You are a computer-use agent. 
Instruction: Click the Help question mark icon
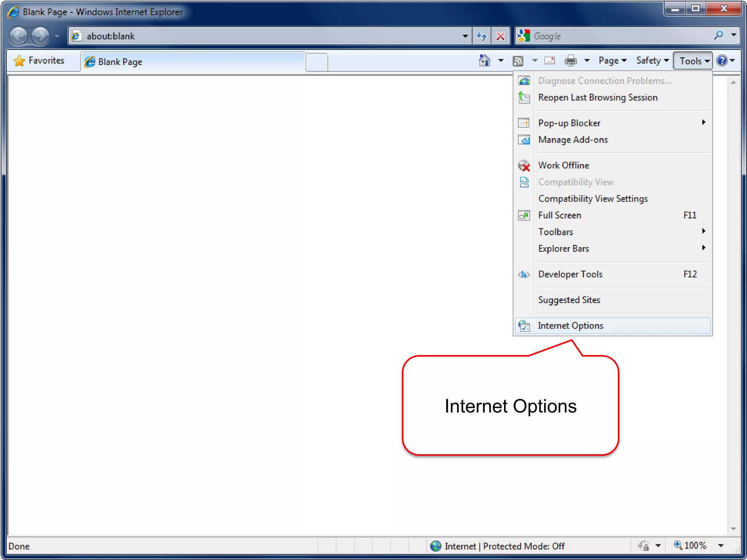click(722, 61)
